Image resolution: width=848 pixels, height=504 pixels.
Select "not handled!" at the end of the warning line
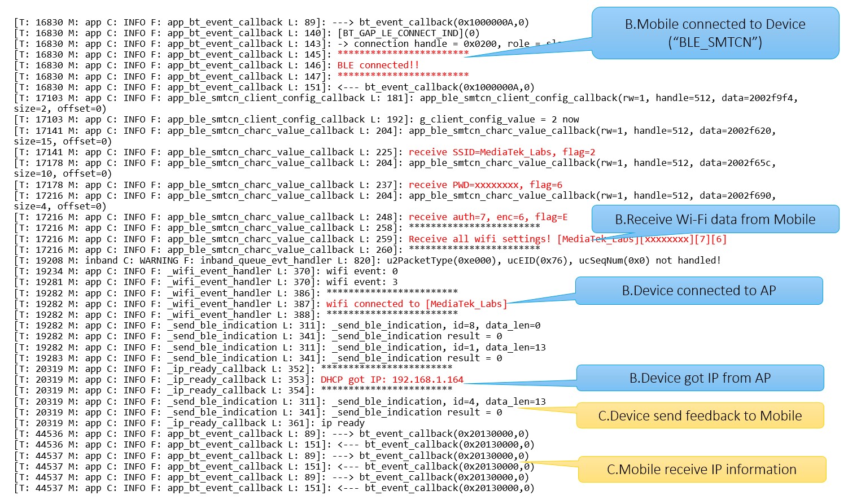688,261
